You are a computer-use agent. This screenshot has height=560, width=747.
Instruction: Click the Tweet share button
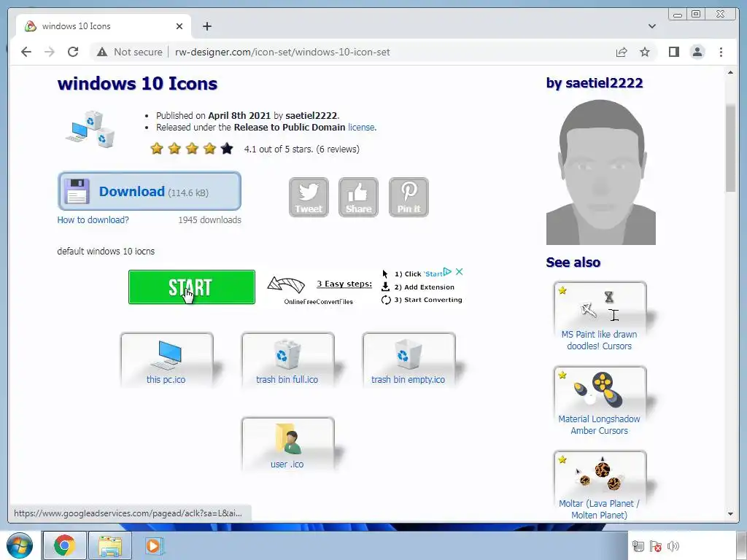(309, 197)
